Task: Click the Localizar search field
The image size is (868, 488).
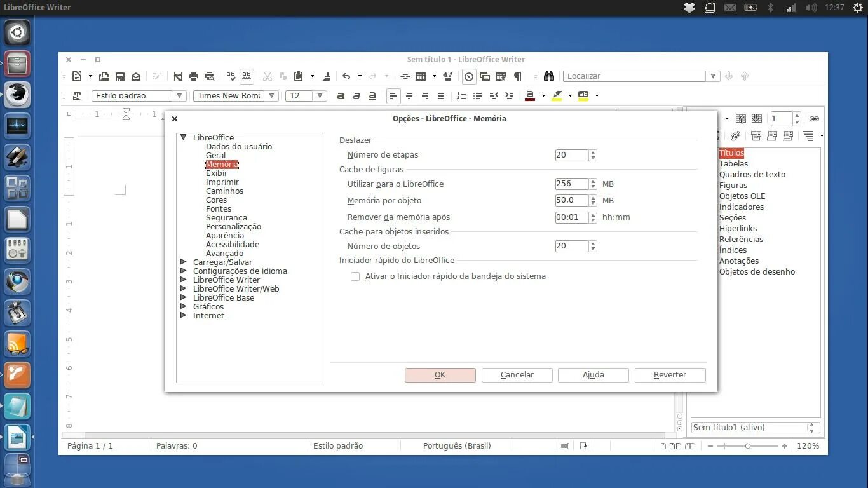Action: pyautogui.click(x=634, y=76)
